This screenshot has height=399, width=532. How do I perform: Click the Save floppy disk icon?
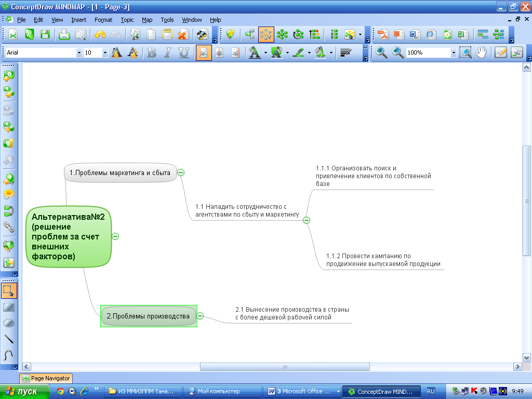pyautogui.click(x=45, y=35)
